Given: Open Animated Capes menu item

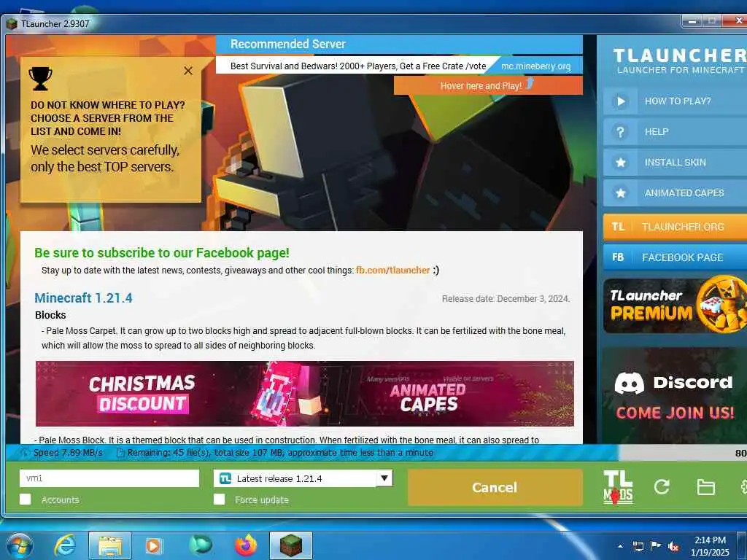Looking at the screenshot, I should click(x=675, y=192).
